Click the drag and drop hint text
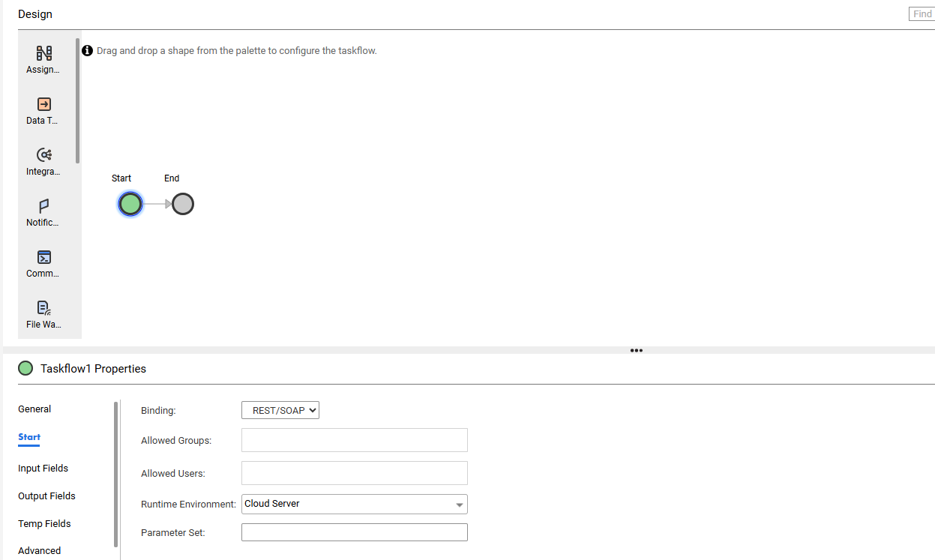This screenshot has width=935, height=560. point(237,51)
